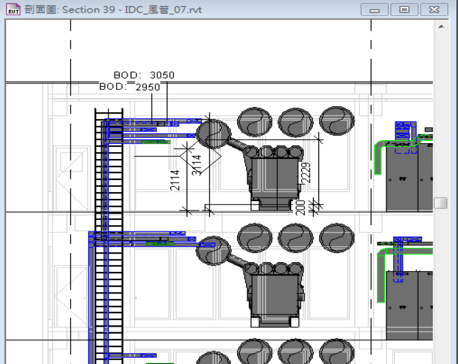Viewport: 458px width, 364px height.
Task: Select the round duct connected to upper equipment
Action: [x=213, y=134]
